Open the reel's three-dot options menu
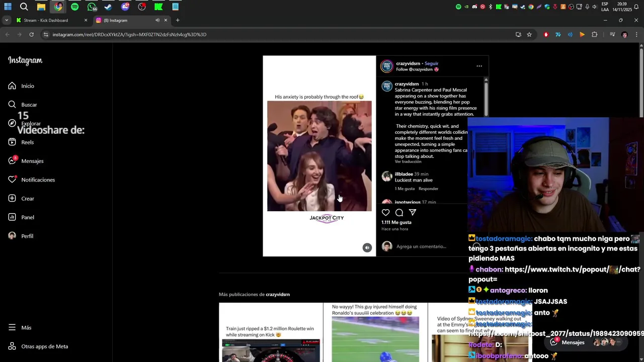Screen dimensions: 644x362 [479, 66]
